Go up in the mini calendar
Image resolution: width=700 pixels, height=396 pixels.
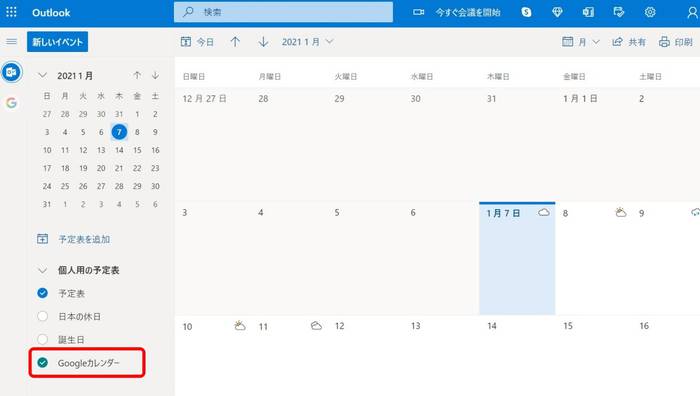tap(137, 75)
